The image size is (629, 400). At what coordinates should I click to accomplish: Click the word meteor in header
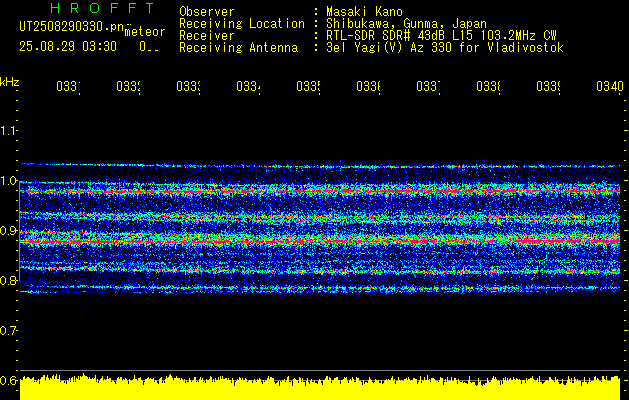pyautogui.click(x=145, y=32)
